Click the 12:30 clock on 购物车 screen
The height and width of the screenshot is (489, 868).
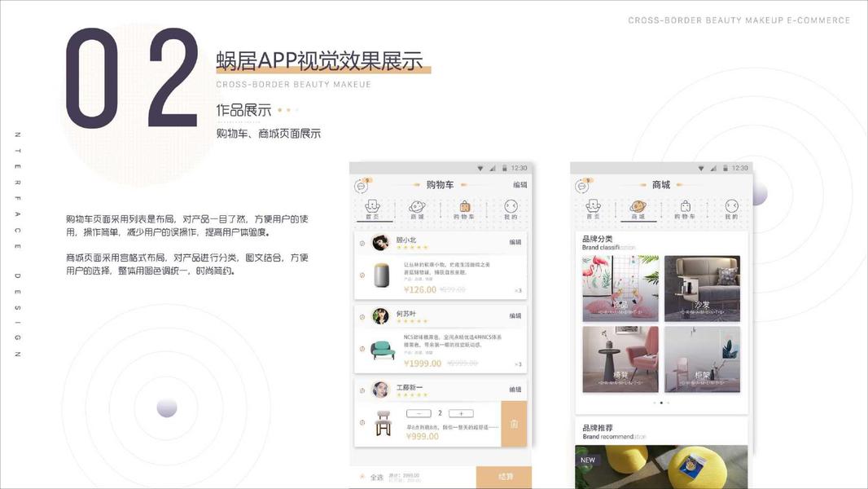coord(519,168)
